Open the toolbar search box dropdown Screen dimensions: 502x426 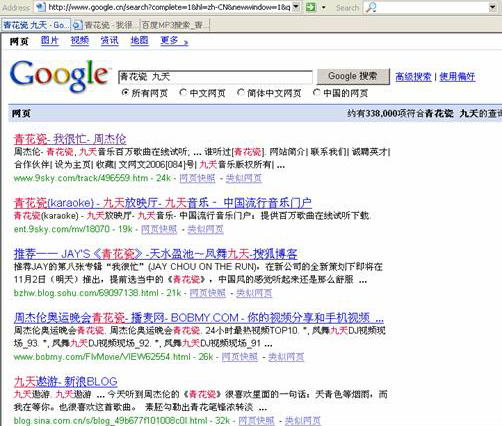[493, 7]
